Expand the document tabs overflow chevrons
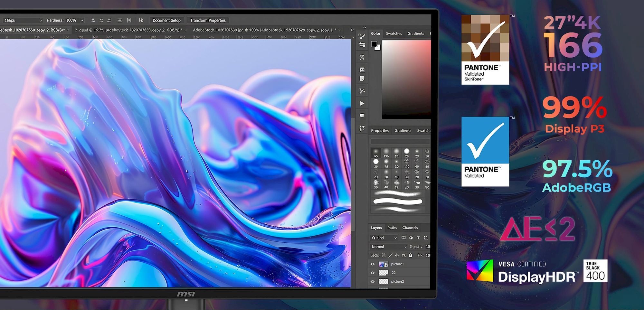Viewport: 644px width, 310px height. point(352,30)
